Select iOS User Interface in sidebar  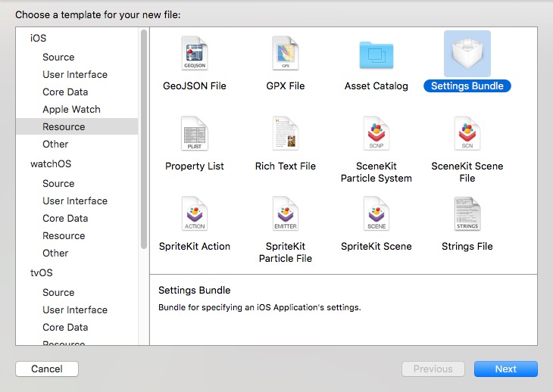pos(75,74)
